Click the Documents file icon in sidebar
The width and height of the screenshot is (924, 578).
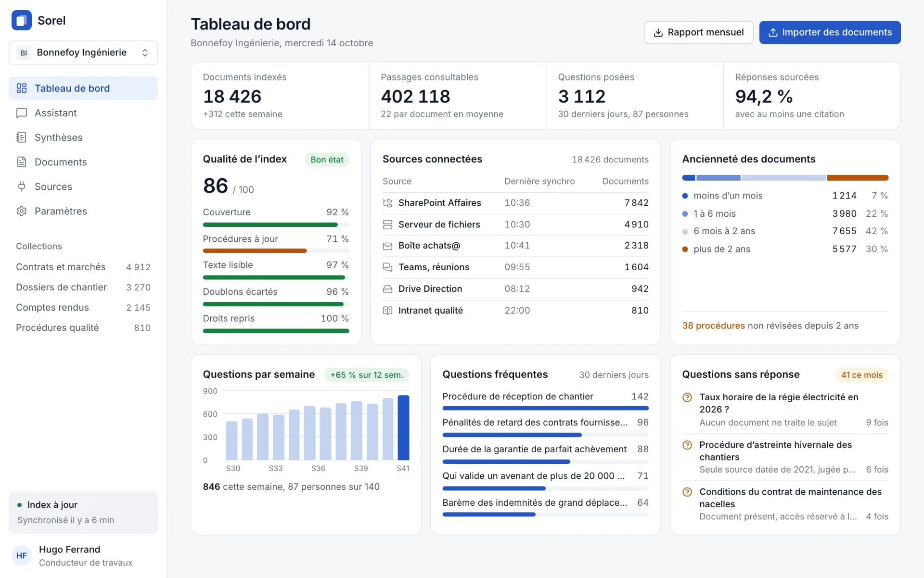tap(22, 162)
